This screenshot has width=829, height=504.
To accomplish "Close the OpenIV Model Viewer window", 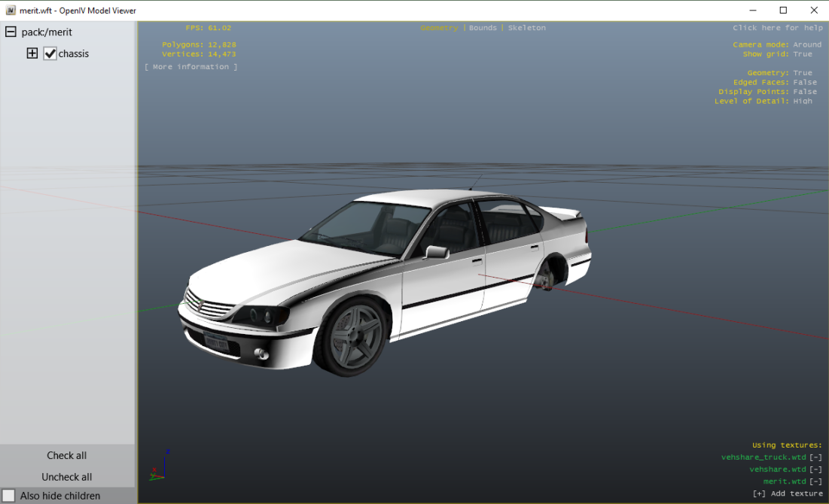I will point(814,10).
